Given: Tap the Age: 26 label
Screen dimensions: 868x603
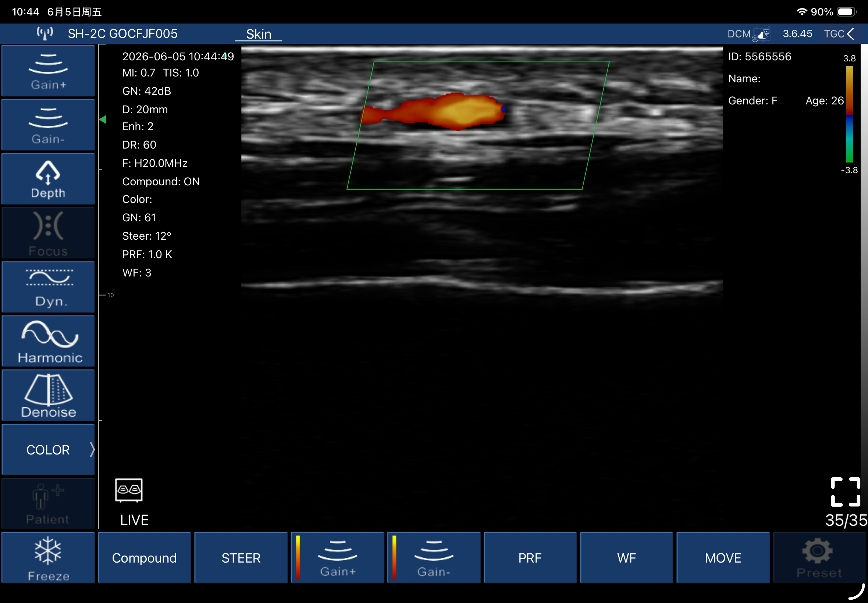Looking at the screenshot, I should pos(825,100).
